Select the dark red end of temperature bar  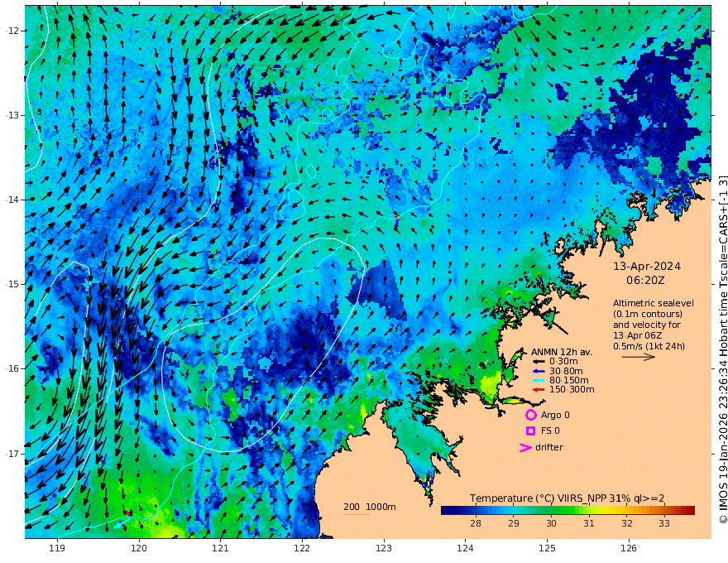point(689,510)
